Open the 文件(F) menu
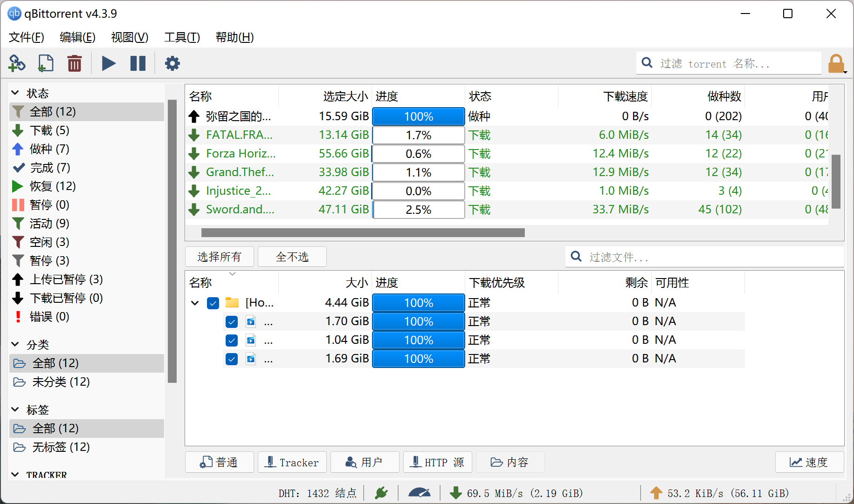854x504 pixels. pos(27,37)
